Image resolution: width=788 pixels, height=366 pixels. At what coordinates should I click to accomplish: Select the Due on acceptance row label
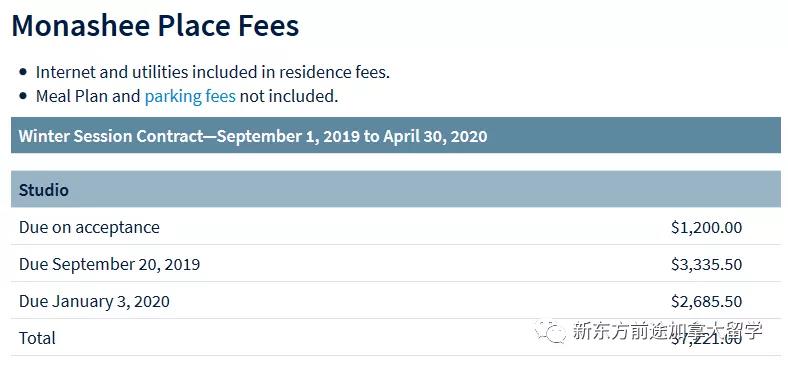click(x=89, y=227)
